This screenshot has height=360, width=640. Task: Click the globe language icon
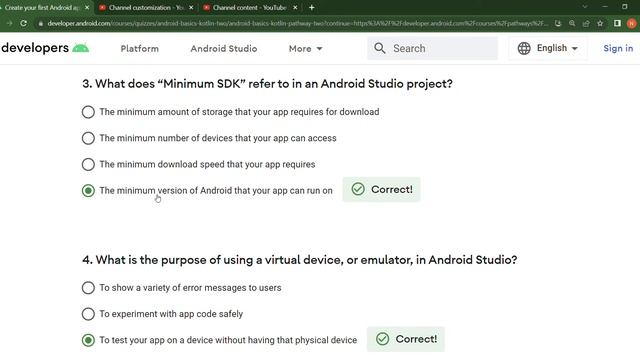click(524, 48)
